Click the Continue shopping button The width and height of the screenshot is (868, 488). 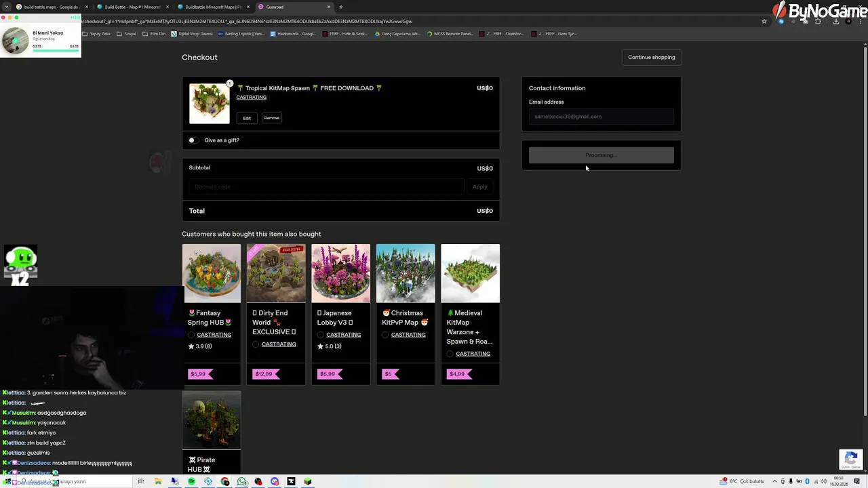point(651,57)
